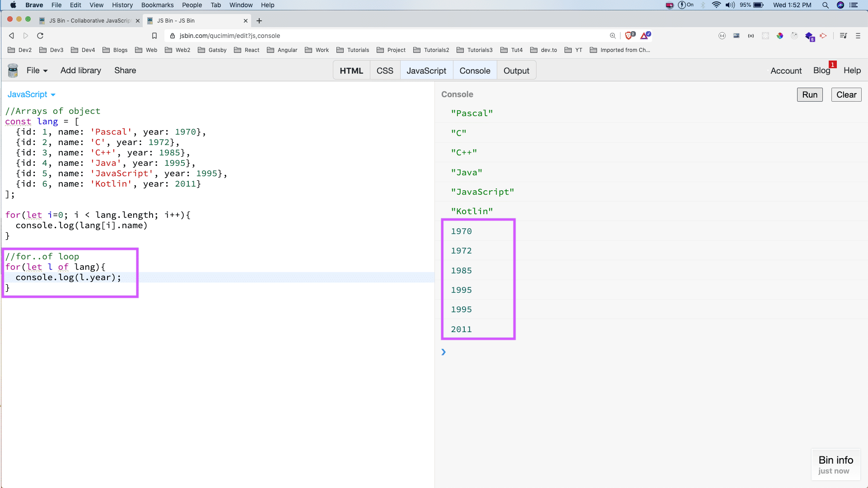Open Brave Shields lion icon
Viewport: 868px width, 488px height.
coord(630,35)
